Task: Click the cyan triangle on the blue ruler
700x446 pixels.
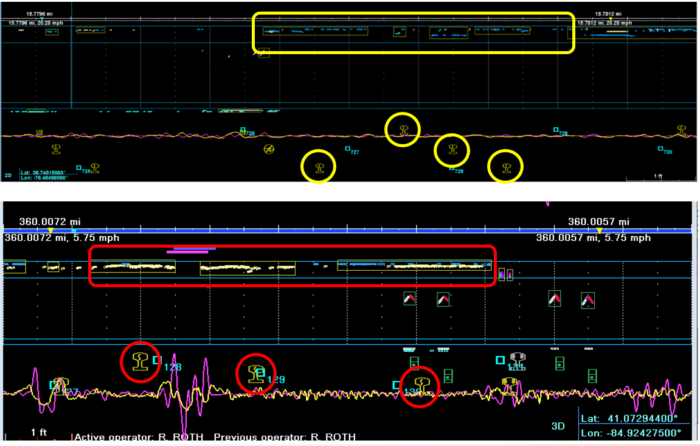Action: (x=74, y=231)
